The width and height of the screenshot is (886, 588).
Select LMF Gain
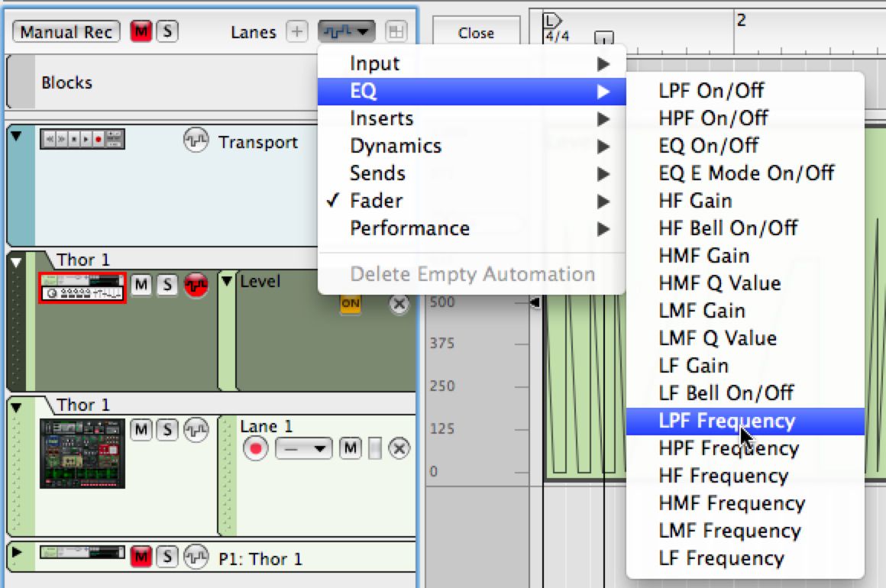coord(745,311)
